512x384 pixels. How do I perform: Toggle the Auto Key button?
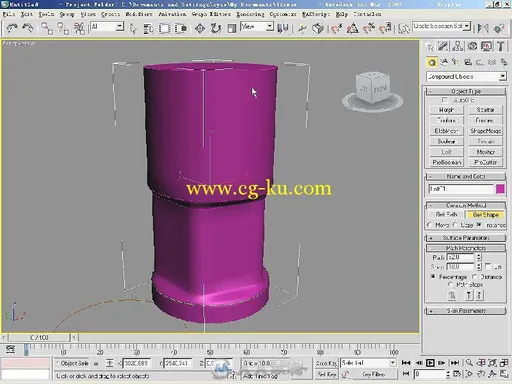(x=326, y=363)
